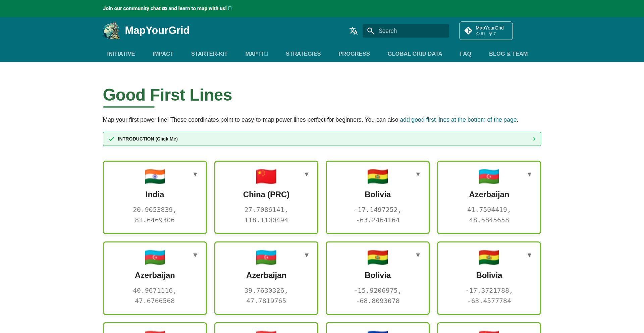The width and height of the screenshot is (644, 333).
Task: Click the Bolivia coordinates -15.9206975, -68.8093078
Action: pyautogui.click(x=378, y=296)
